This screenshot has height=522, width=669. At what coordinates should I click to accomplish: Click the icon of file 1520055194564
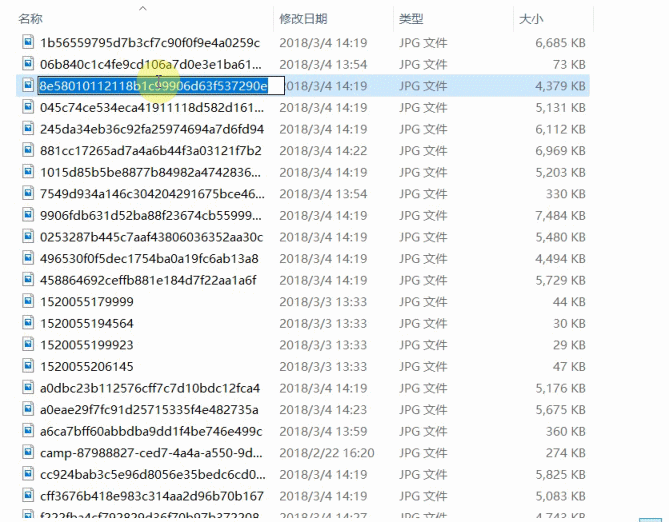tap(28, 323)
